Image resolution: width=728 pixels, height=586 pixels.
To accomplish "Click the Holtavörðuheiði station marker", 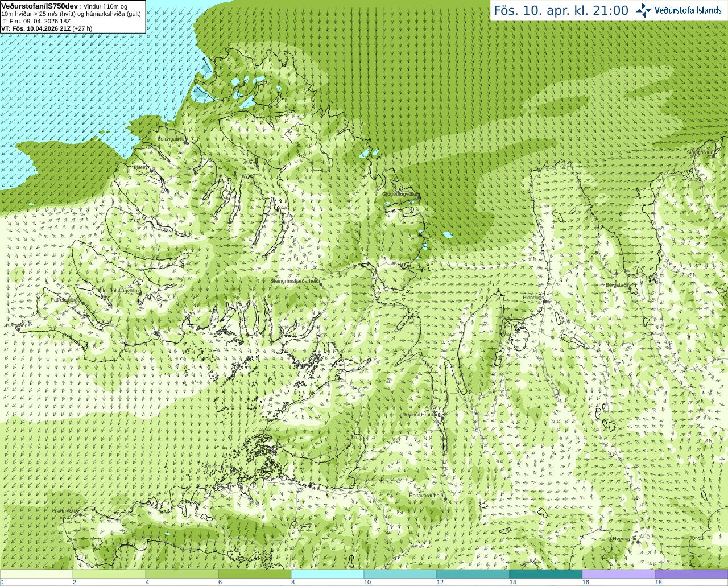I will (445, 499).
